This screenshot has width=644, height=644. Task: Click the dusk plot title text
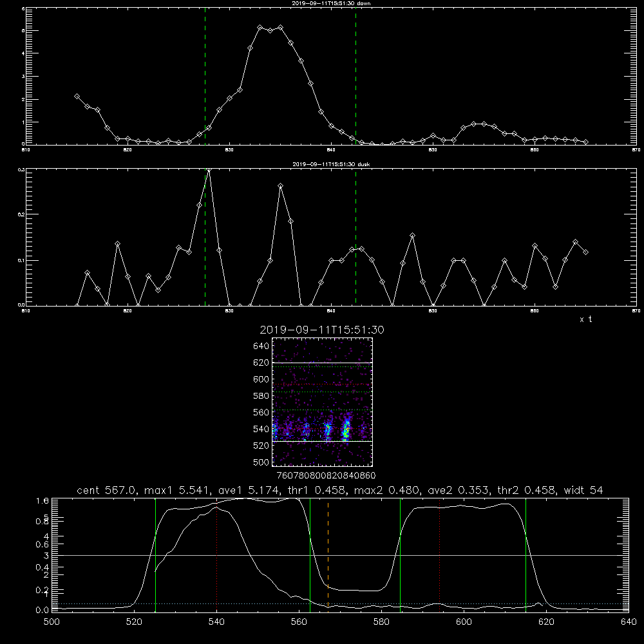pyautogui.click(x=331, y=164)
